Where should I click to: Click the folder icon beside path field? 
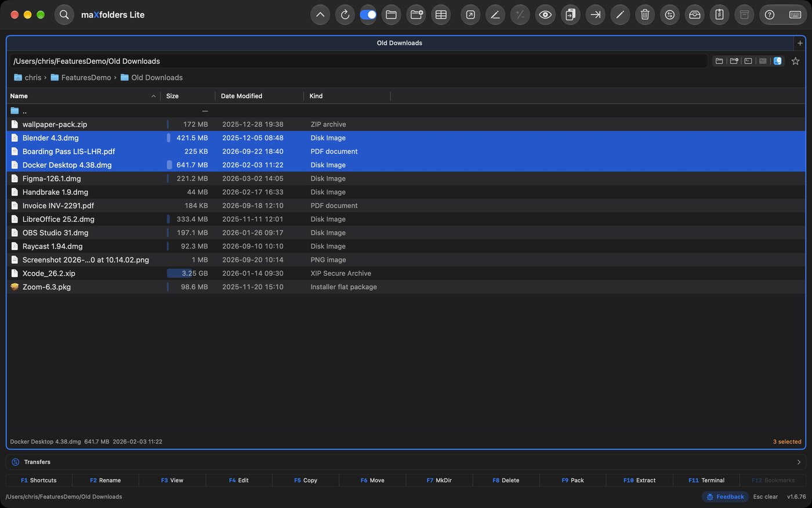click(719, 61)
